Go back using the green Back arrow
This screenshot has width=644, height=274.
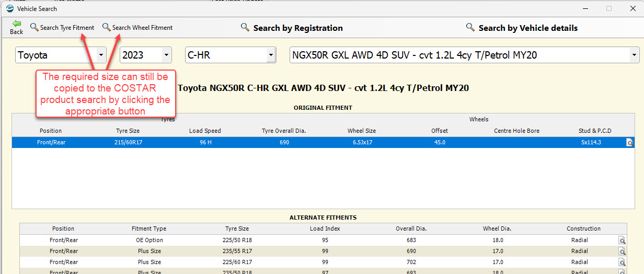click(x=17, y=27)
